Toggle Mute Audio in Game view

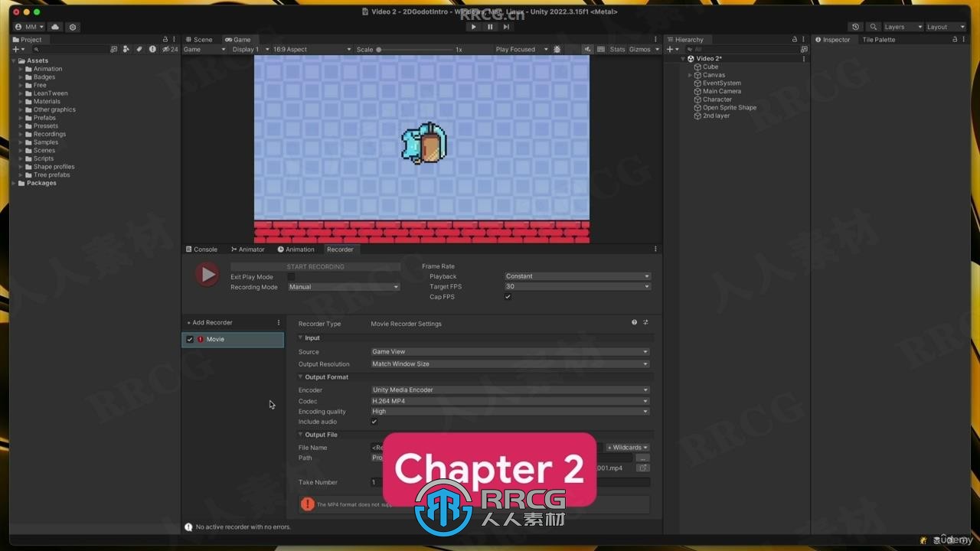(x=587, y=49)
